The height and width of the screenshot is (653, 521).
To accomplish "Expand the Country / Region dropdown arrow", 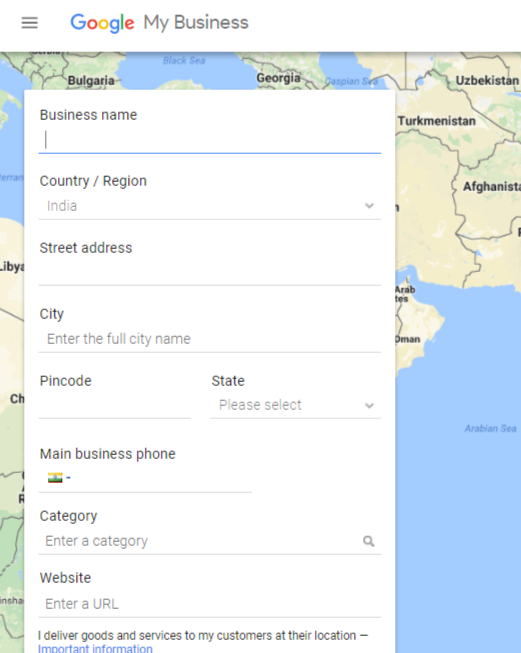I will tap(369, 206).
